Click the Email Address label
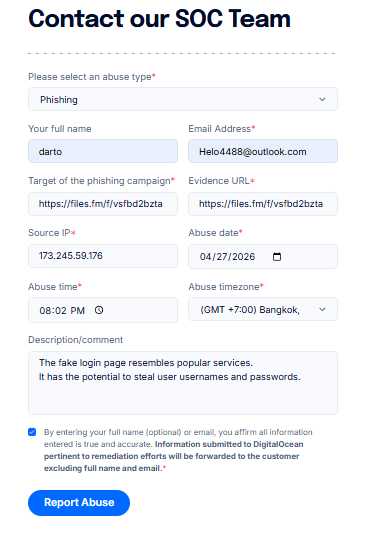The image size is (368, 545). click(222, 129)
